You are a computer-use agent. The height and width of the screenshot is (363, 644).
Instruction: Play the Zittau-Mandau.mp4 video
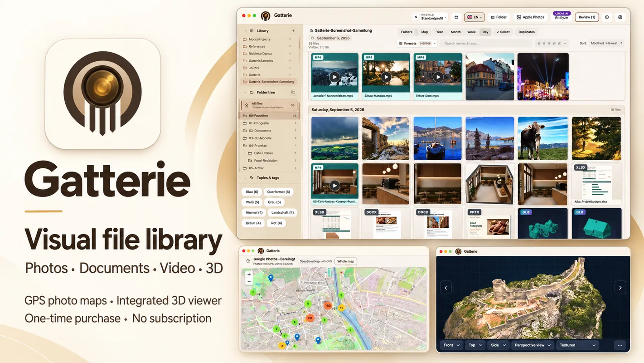click(x=386, y=77)
